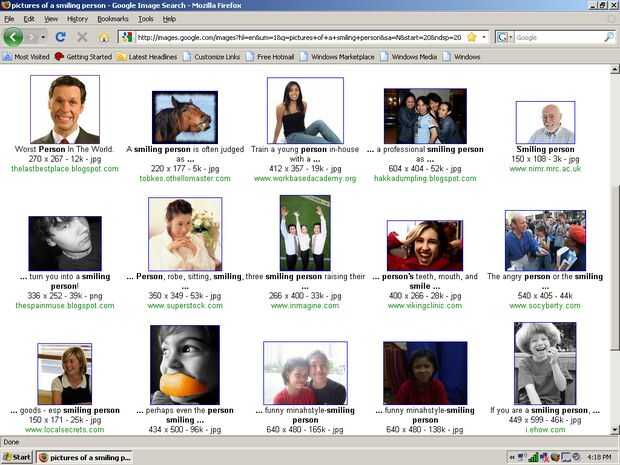
Task: Open the crowd scene thumbnail
Action: [x=545, y=240]
